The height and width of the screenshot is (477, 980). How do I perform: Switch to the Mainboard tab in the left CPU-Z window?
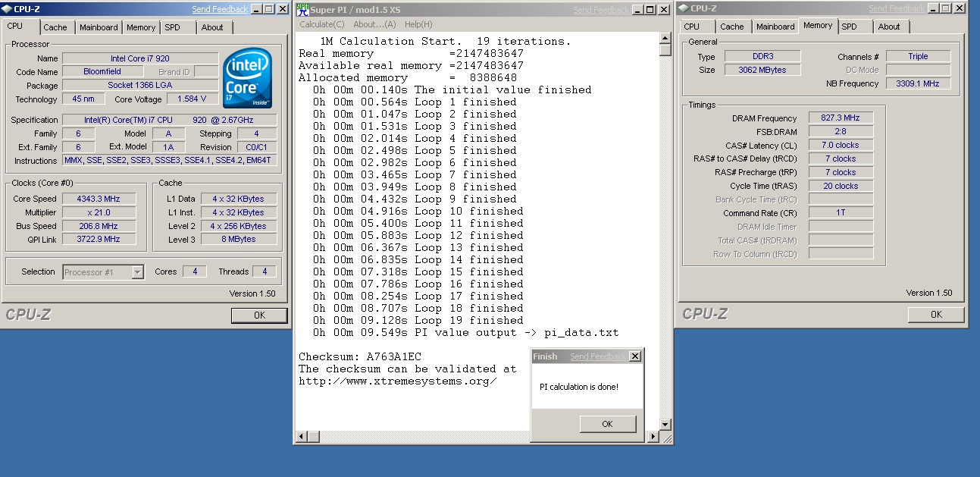coord(99,27)
